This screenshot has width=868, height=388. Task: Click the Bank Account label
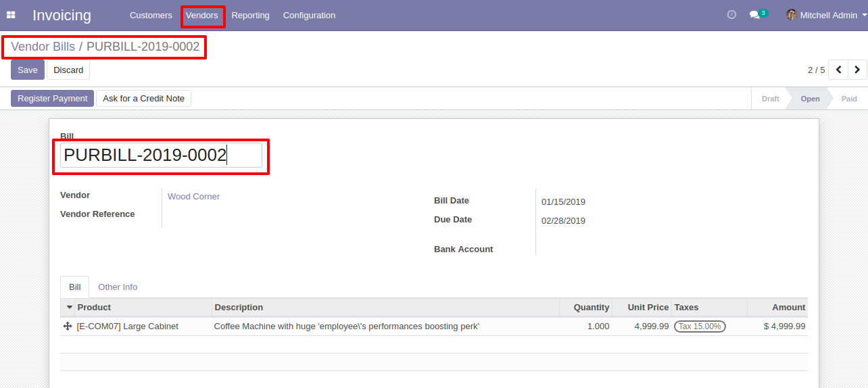[464, 249]
